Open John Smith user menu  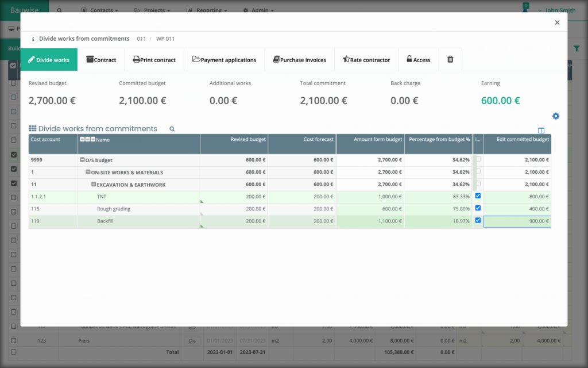coord(556,10)
